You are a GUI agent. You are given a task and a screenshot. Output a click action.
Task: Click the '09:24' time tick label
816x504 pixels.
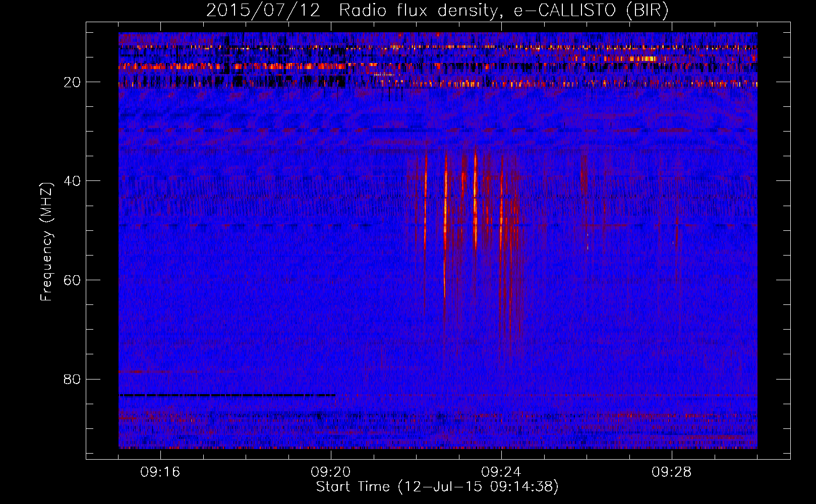[501, 472]
